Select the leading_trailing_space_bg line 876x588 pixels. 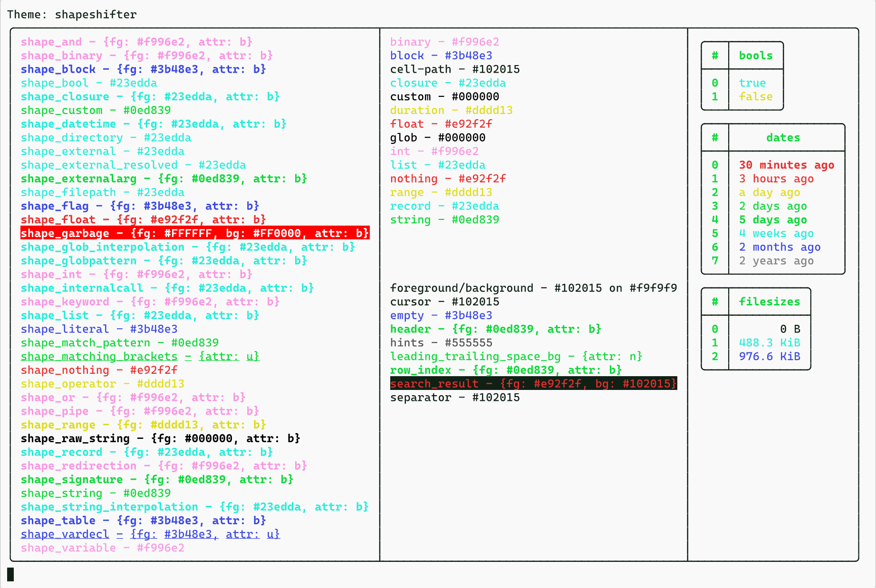[516, 357]
